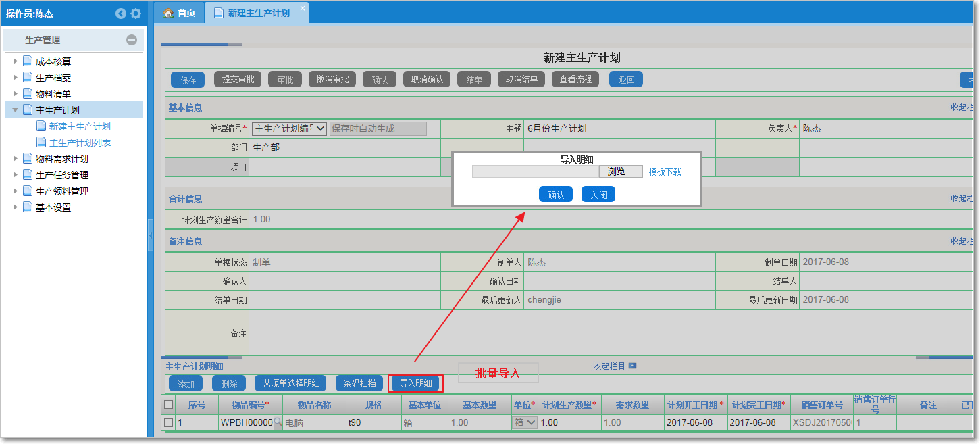Click the magnifier icon in the 物品编号 cell
The image size is (980, 444).
click(x=278, y=422)
